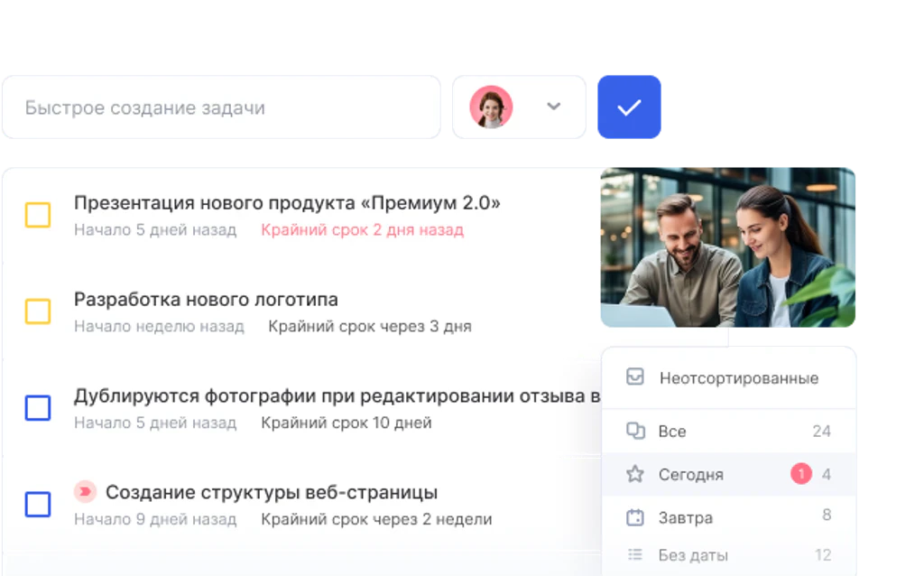924x576 pixels.
Task: Click the count 24 next to Все
Action: [x=821, y=432]
